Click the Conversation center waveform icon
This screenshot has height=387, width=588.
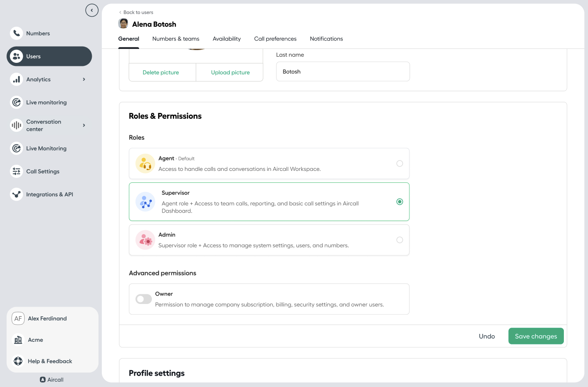click(x=16, y=125)
